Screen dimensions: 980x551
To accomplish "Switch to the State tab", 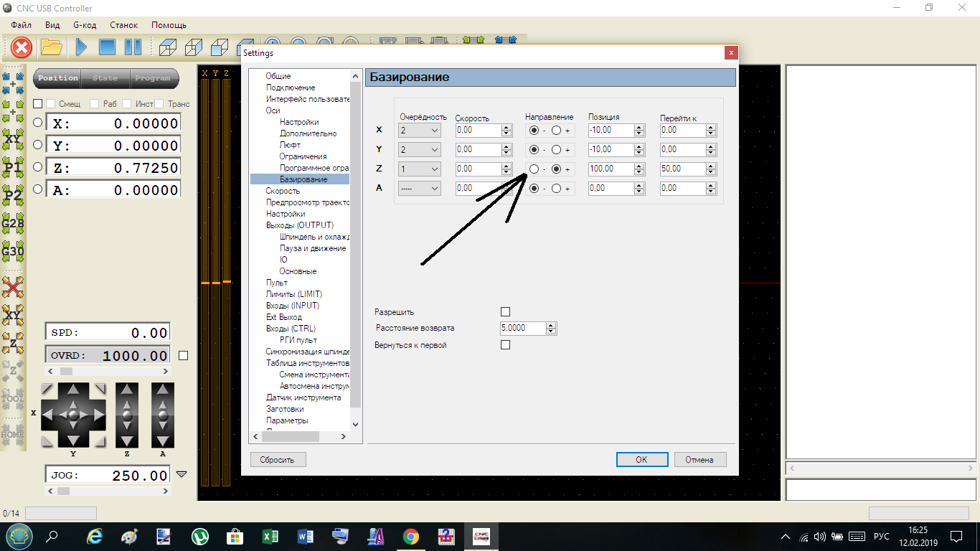I will (105, 78).
